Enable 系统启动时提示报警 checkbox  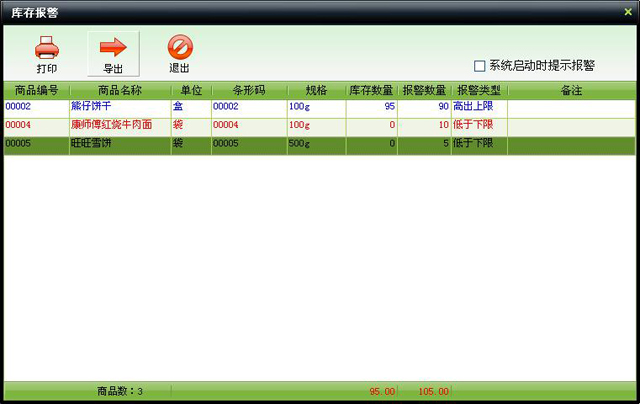pos(480,66)
